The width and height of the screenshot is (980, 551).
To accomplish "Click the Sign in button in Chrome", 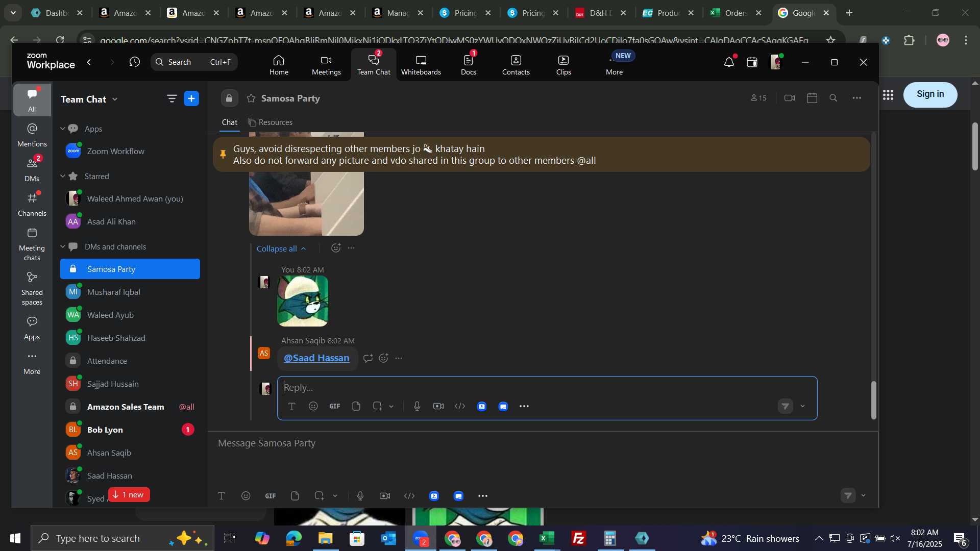I will click(930, 94).
